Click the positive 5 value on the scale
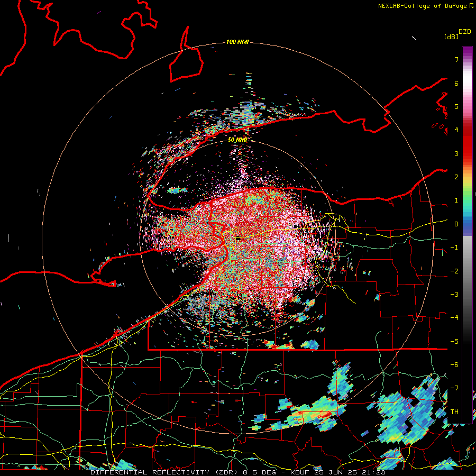The width and height of the screenshot is (476, 476). pos(456,106)
